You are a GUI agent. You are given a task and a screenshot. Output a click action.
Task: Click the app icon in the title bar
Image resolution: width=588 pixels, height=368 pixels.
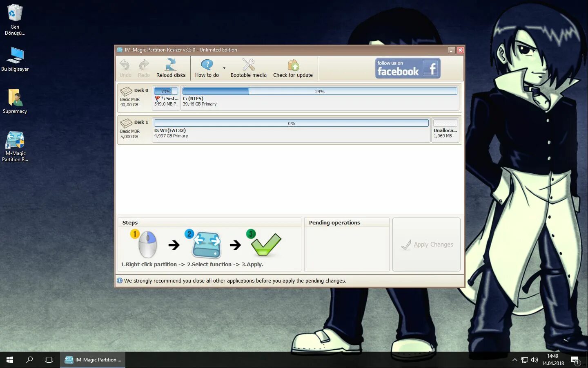[x=120, y=50]
